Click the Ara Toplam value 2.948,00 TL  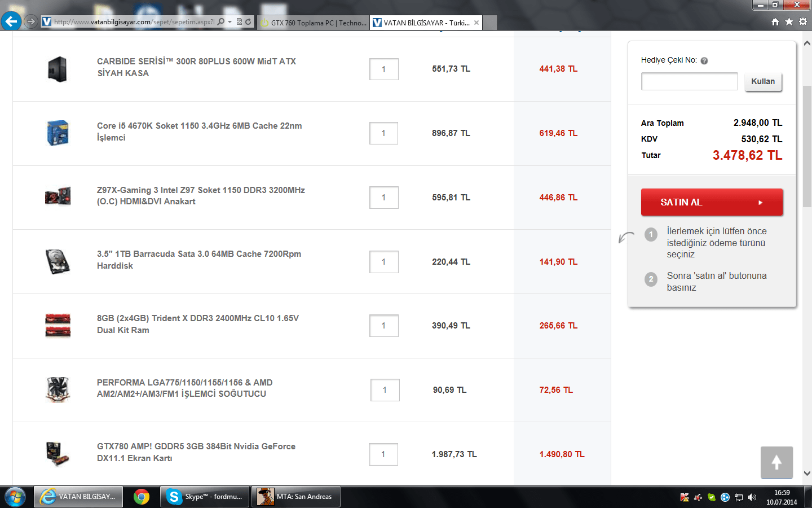point(758,122)
